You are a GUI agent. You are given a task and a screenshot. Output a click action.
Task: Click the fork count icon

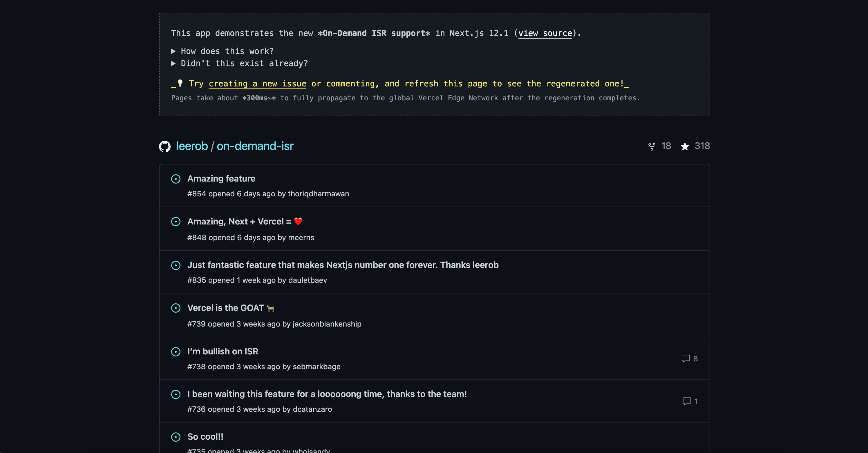(x=652, y=146)
